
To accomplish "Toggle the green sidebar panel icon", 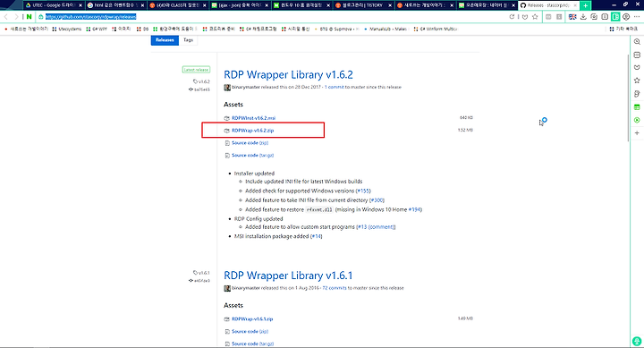I will click(x=615, y=17).
